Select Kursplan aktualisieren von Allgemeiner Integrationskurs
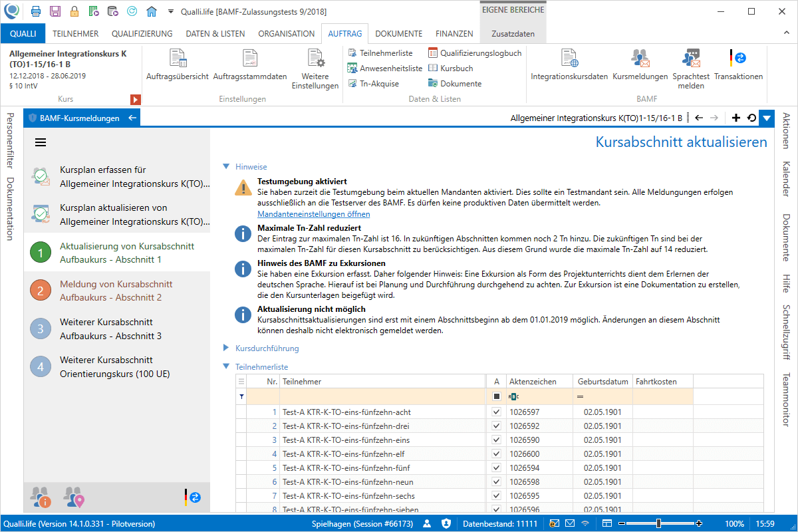Image resolution: width=798 pixels, height=532 pixels. (117, 214)
